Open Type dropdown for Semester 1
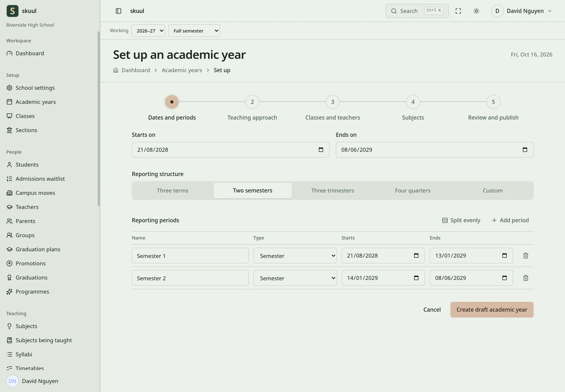Viewport: 565px width, 392px height. (295, 256)
